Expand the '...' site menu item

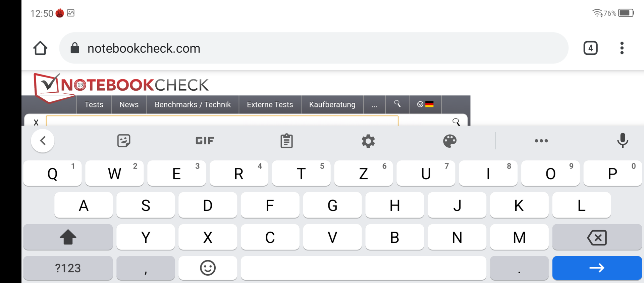pyautogui.click(x=374, y=104)
